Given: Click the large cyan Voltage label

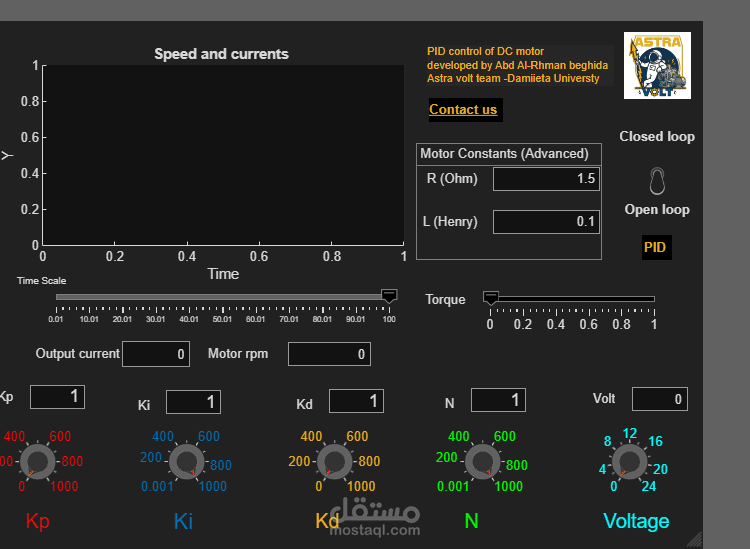Looking at the screenshot, I should click(636, 521).
